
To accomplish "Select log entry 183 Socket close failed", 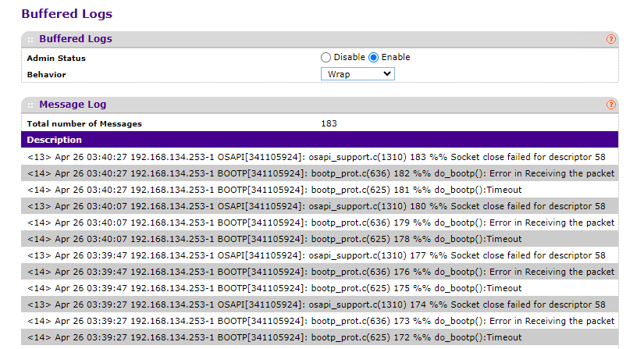I will [316, 157].
